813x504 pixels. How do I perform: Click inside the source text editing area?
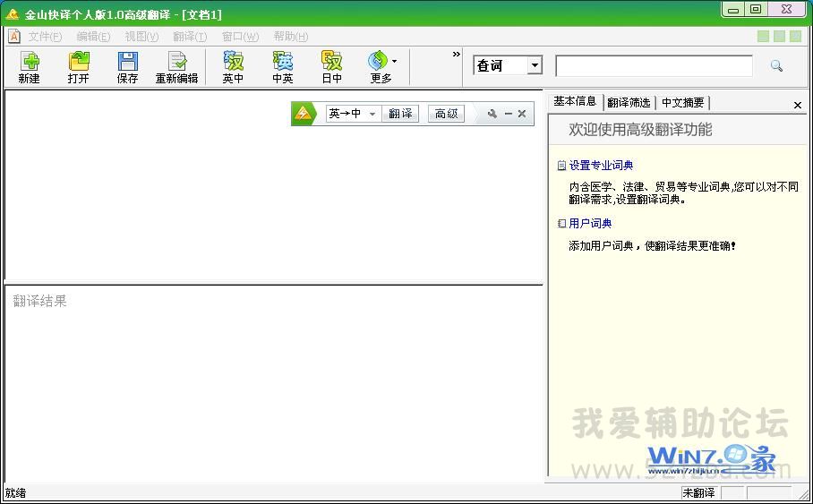pos(273,187)
